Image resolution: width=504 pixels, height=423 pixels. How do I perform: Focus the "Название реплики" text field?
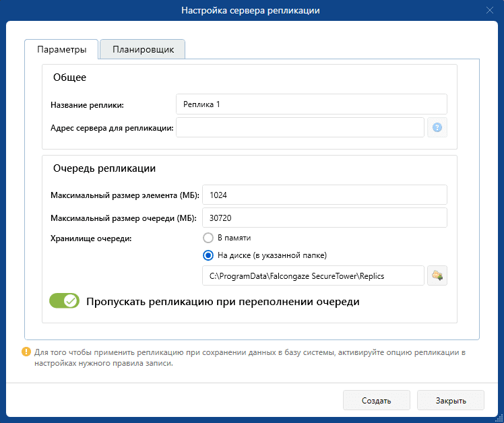[311, 104]
